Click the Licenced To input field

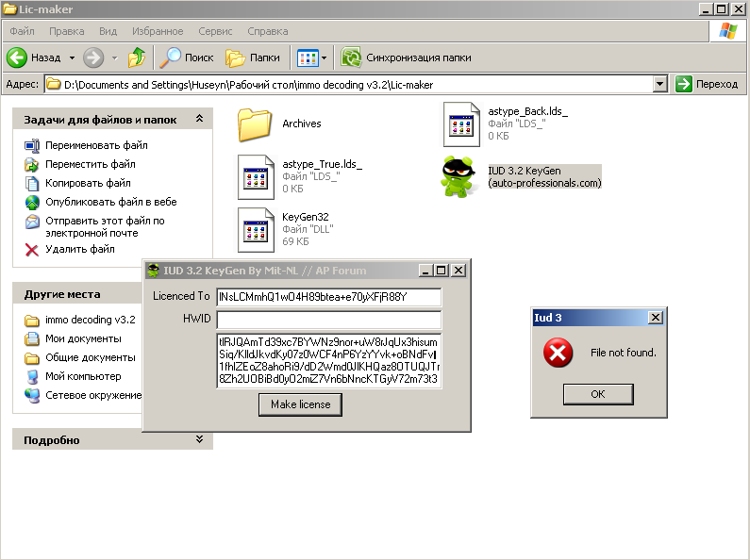click(329, 297)
